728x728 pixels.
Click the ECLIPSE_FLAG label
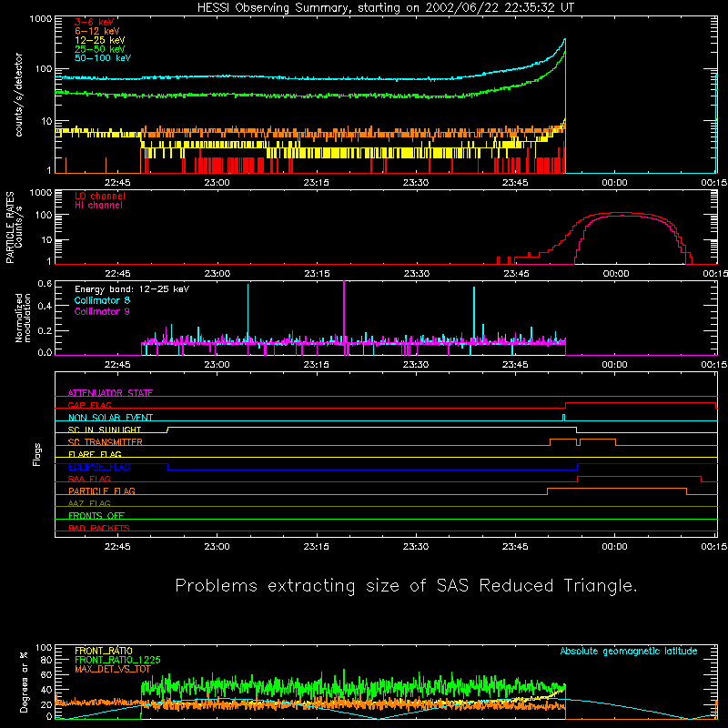tap(99, 467)
